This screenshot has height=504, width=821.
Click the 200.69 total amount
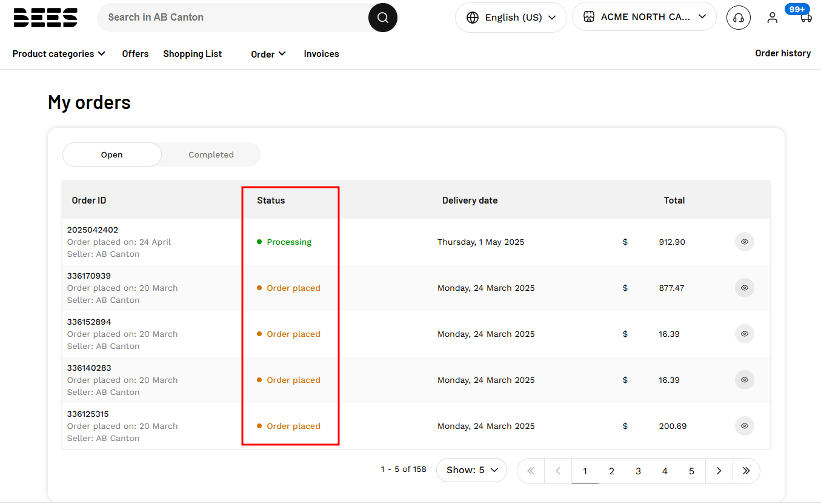coord(673,426)
